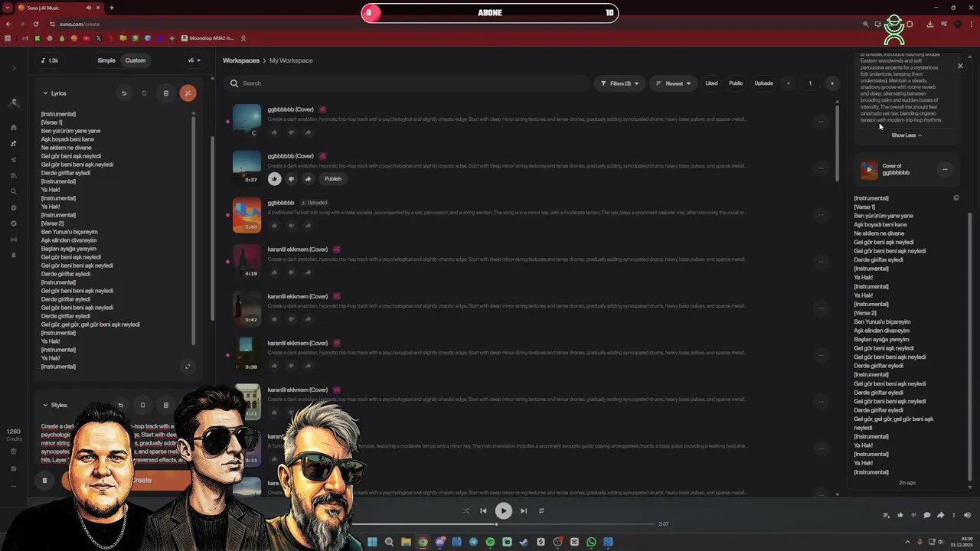
Task: Like the second ggbbbbbb (Cover) track
Action: [x=274, y=179]
